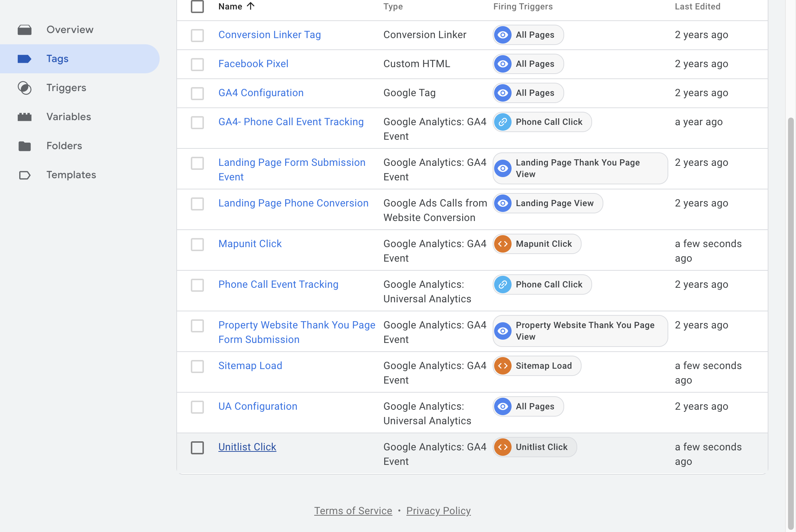Screen dimensions: 796x532
Task: Open Terms of Service link
Action: click(x=353, y=511)
